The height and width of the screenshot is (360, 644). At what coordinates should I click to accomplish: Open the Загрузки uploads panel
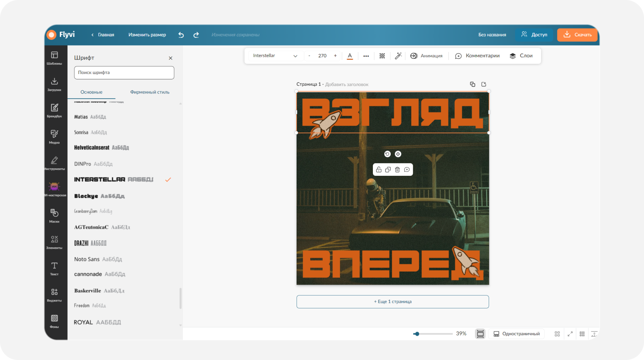54,84
